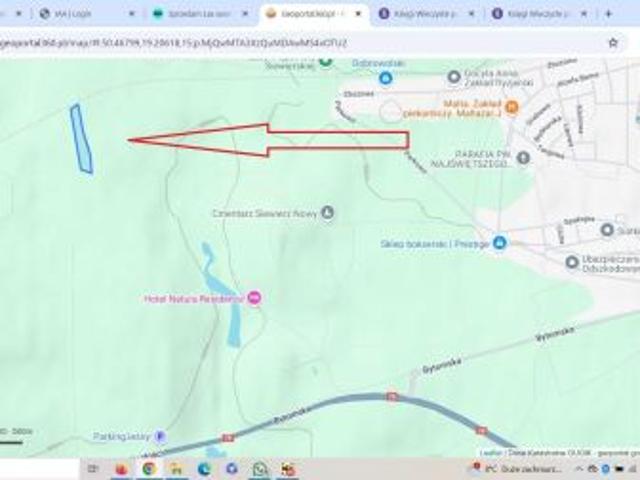Open the Sklep bokserski Prestige shop pin
The width and height of the screenshot is (640, 480).
499,242
